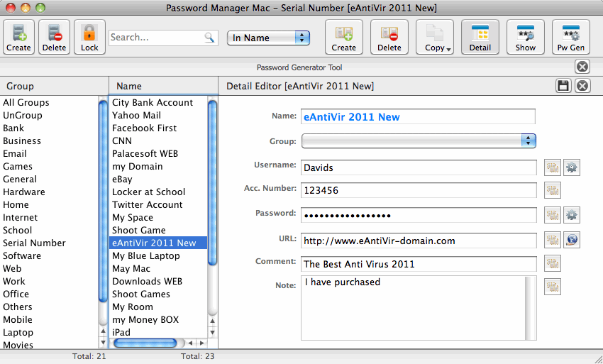Click the entry Delete button with cards icon
The image size is (603, 364).
tap(389, 37)
